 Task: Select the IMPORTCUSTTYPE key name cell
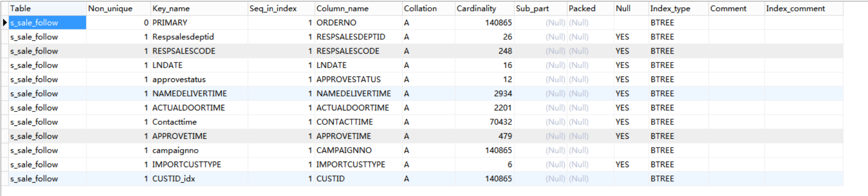point(199,165)
